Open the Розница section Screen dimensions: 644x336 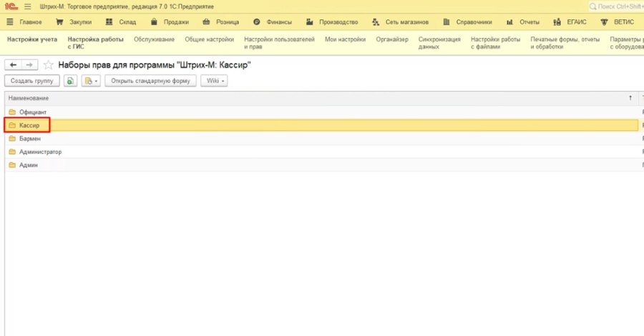click(228, 21)
